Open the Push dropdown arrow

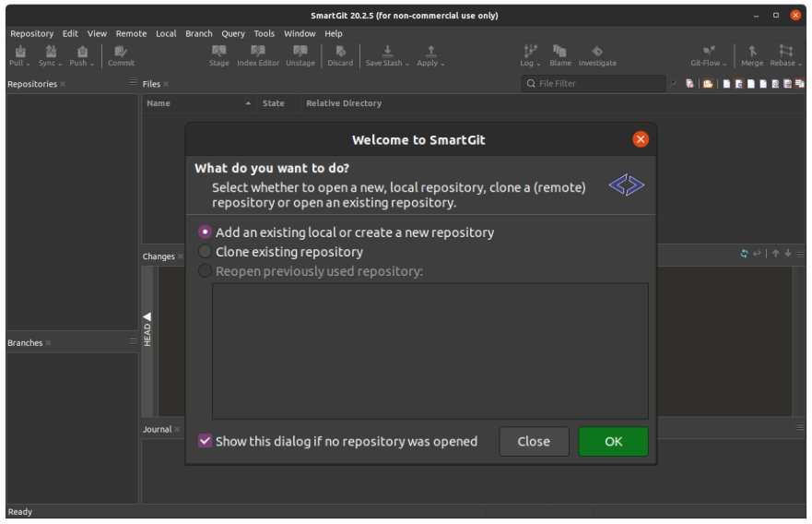click(x=91, y=64)
